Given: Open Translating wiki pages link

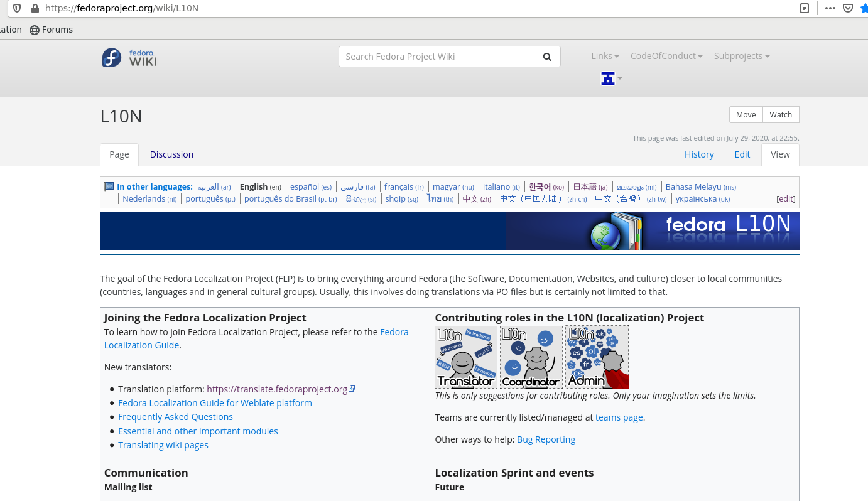Looking at the screenshot, I should tap(163, 445).
